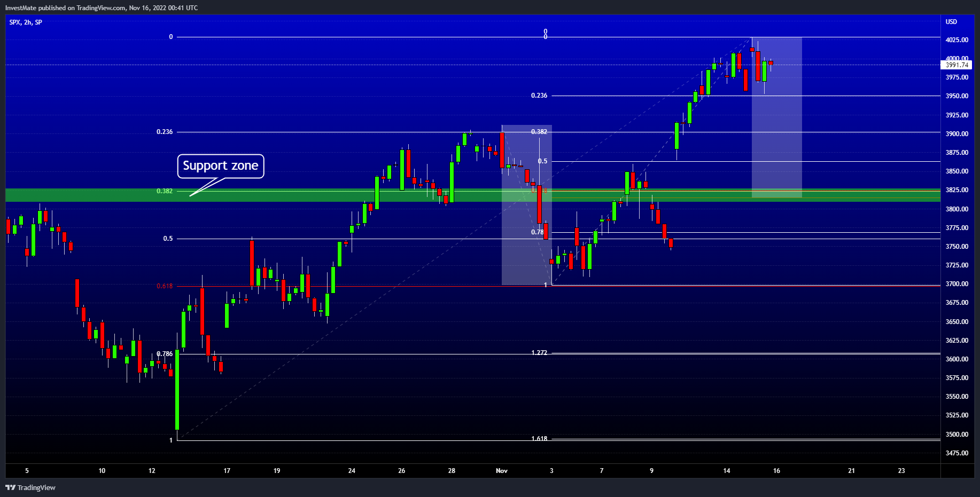Screen dimensions: 980x497
Task: Click the 1.618 Fibonacci extension label
Action: point(539,439)
